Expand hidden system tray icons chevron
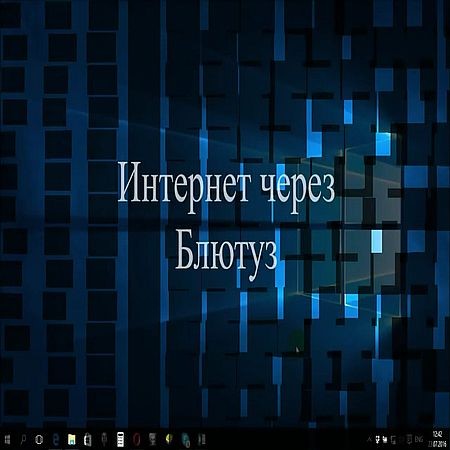 [369, 440]
